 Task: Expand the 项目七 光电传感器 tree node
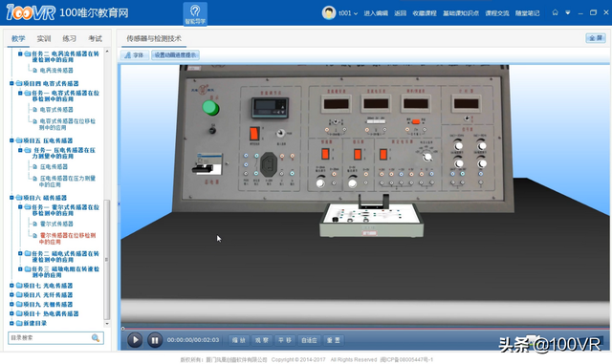[11, 286]
